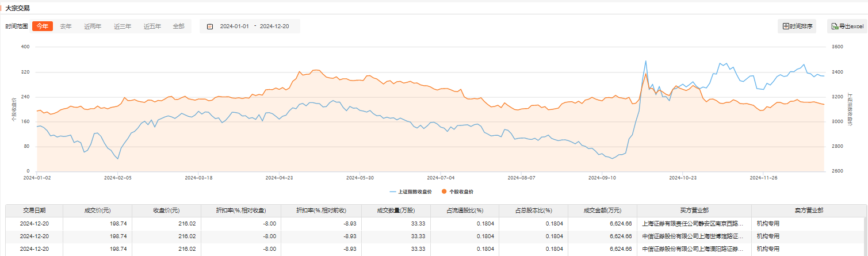Click the 买方营业部 column header
Viewport: 868px width, 256px height.
pyautogui.click(x=694, y=211)
